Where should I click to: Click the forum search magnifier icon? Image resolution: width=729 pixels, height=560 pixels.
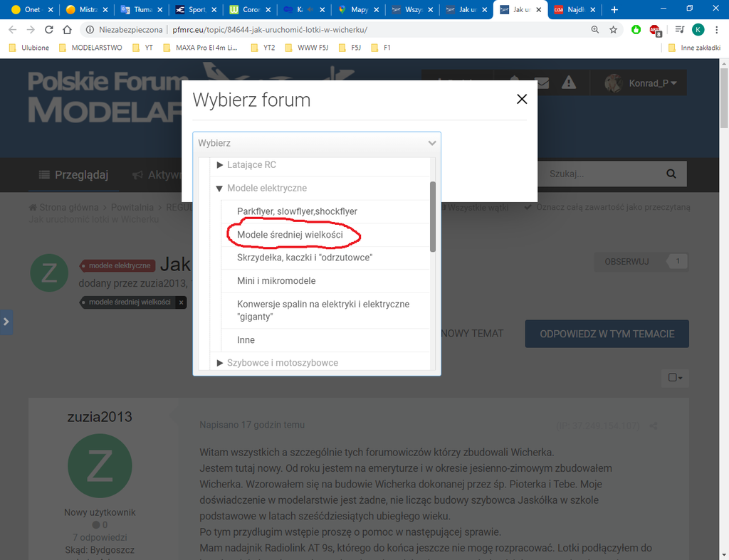point(671,174)
